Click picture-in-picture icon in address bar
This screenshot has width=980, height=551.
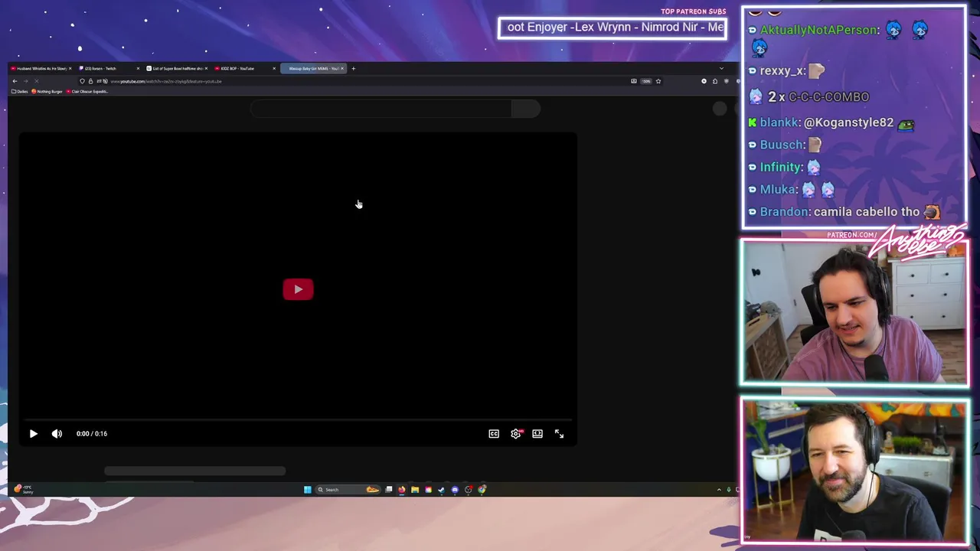click(x=634, y=81)
